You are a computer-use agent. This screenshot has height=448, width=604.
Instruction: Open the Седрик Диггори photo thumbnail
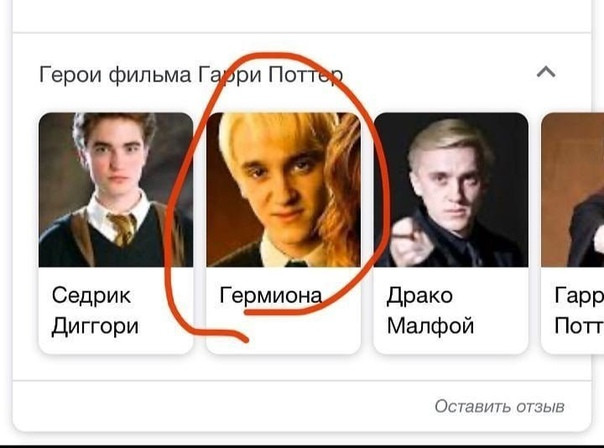[x=116, y=190]
